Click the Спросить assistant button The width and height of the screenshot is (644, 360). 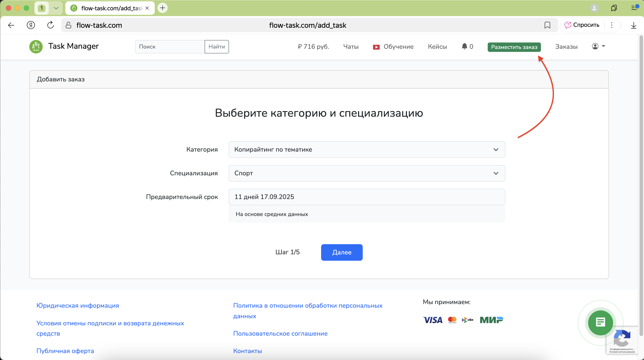click(582, 25)
